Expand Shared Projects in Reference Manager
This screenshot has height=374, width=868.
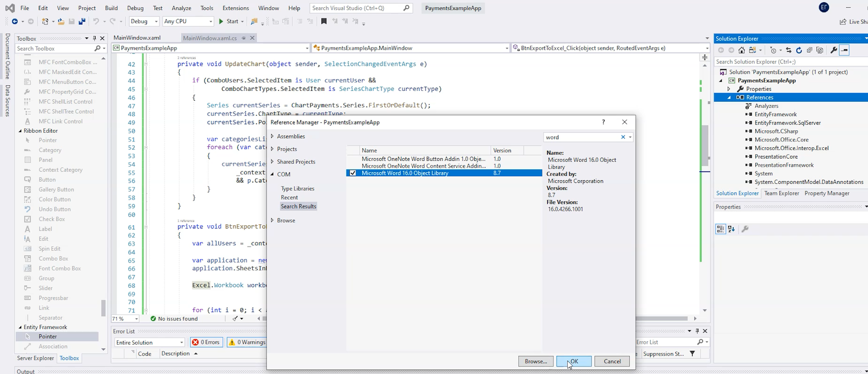pyautogui.click(x=272, y=162)
